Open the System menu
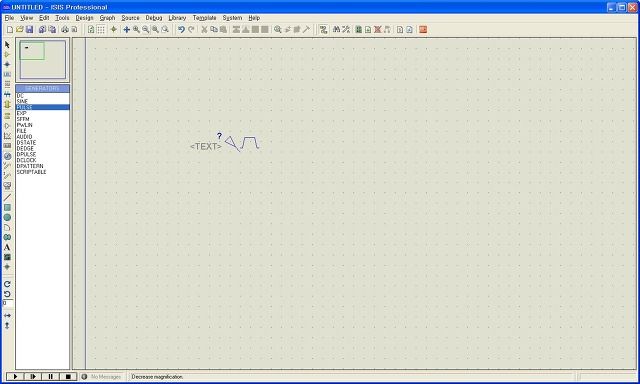 pos(232,18)
